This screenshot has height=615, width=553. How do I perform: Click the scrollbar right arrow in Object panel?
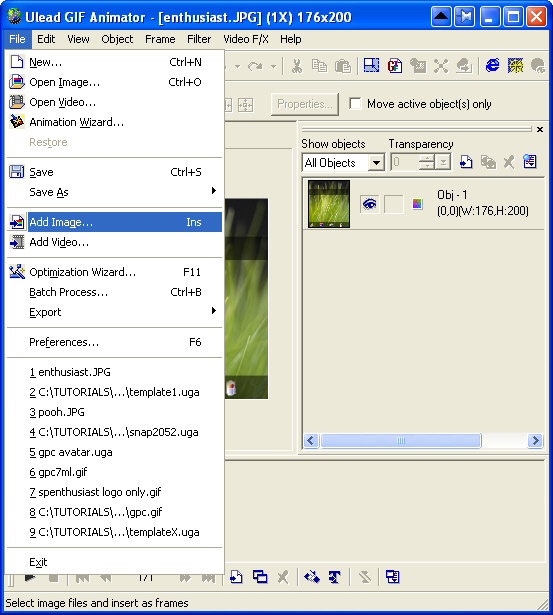[535, 440]
